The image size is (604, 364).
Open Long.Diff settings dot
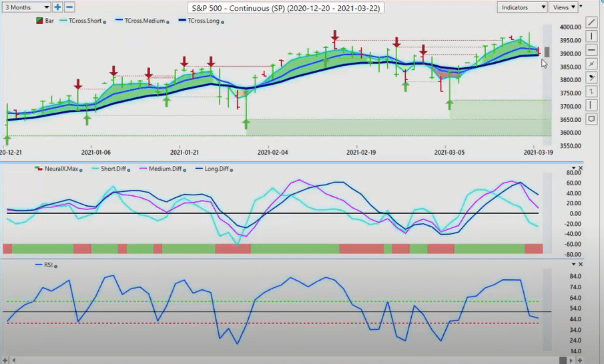pos(232,170)
